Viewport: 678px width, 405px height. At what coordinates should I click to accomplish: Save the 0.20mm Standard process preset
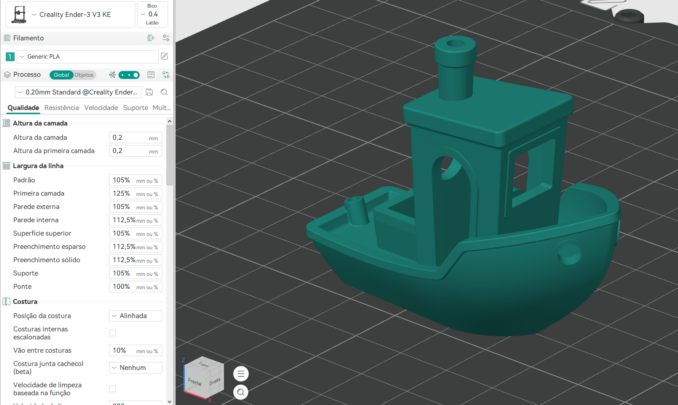click(149, 92)
